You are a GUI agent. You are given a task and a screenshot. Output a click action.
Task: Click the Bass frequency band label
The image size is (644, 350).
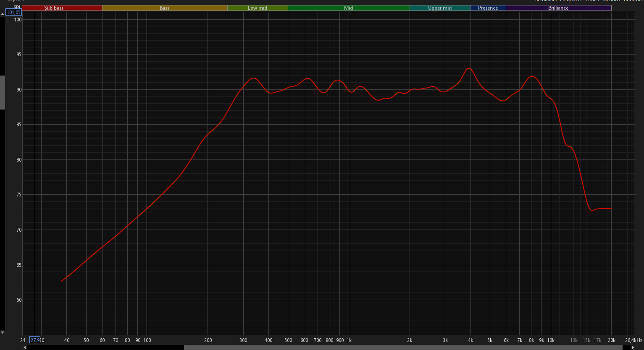(165, 8)
